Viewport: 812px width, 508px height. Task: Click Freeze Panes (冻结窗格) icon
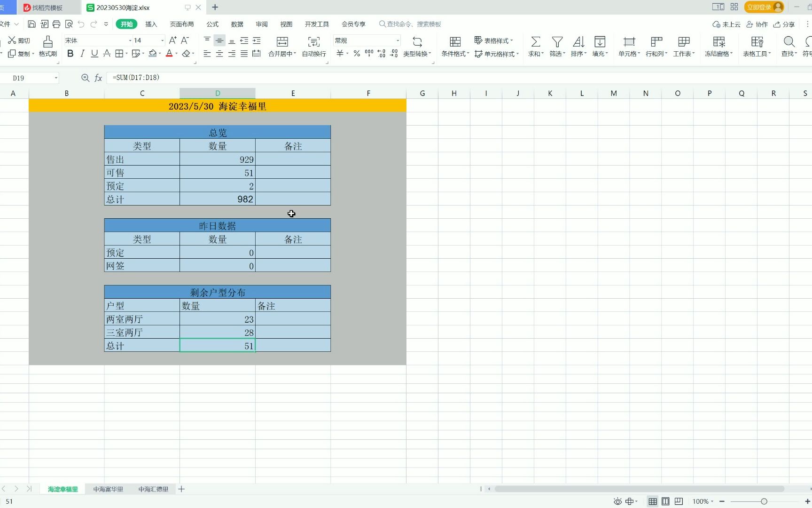(x=719, y=42)
